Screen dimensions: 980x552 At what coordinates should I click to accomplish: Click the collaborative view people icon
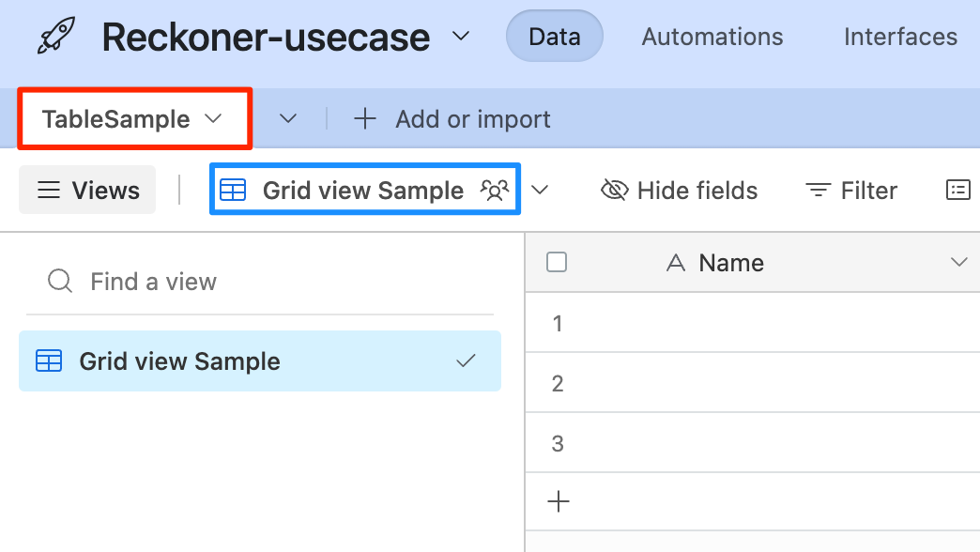tap(495, 191)
